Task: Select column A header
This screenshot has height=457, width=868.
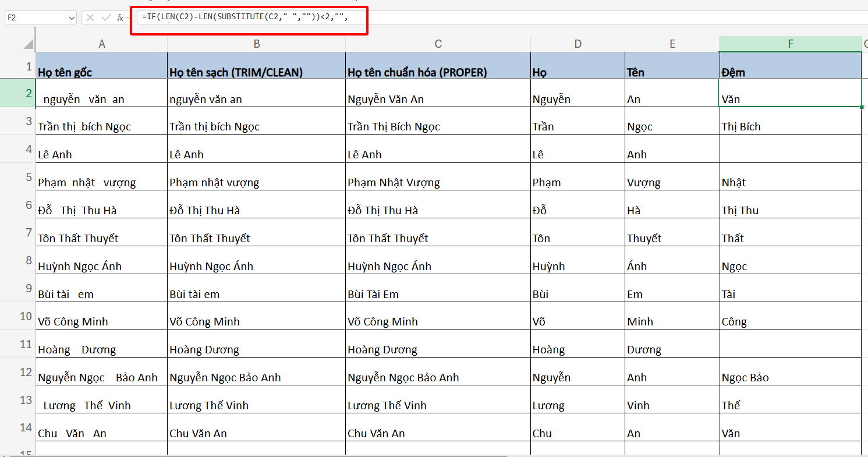Action: click(101, 44)
